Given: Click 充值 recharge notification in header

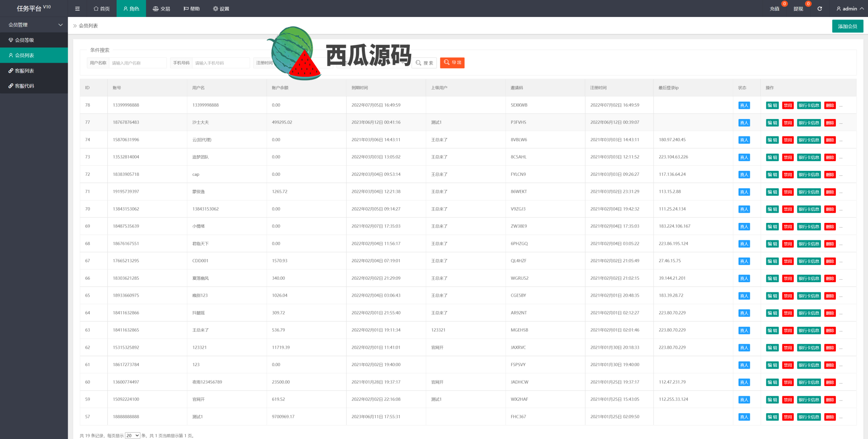Looking at the screenshot, I should click(x=774, y=8).
